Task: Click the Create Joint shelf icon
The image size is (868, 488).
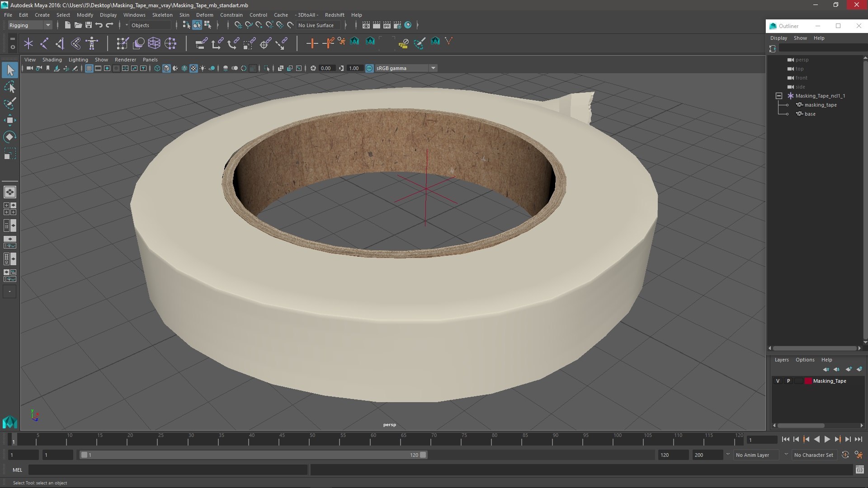Action: (44, 43)
